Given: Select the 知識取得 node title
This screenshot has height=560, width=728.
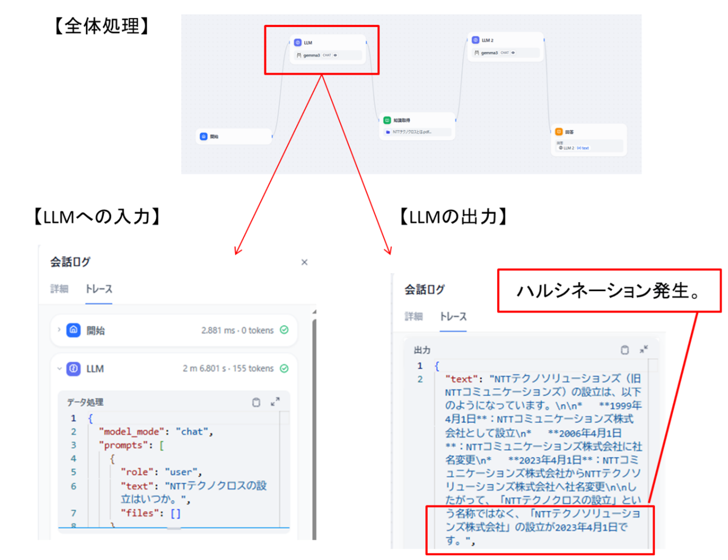Looking at the screenshot, I should [402, 120].
